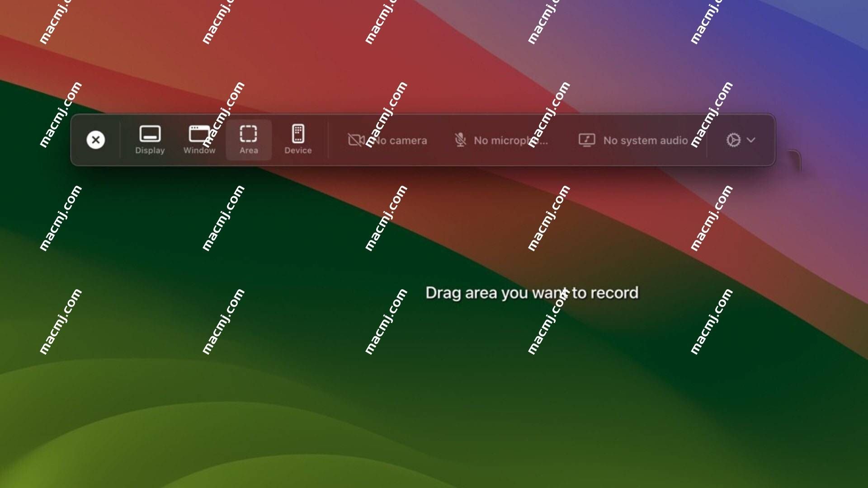Select Window recording mode

coord(199,140)
